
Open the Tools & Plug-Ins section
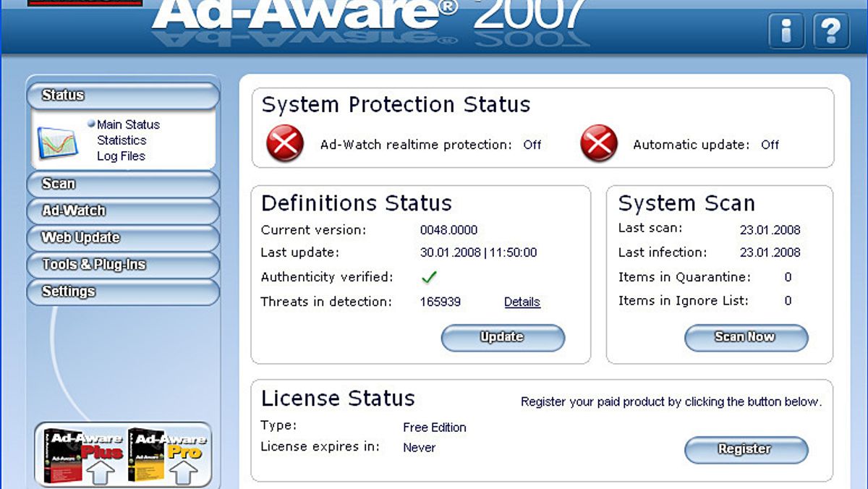122,265
